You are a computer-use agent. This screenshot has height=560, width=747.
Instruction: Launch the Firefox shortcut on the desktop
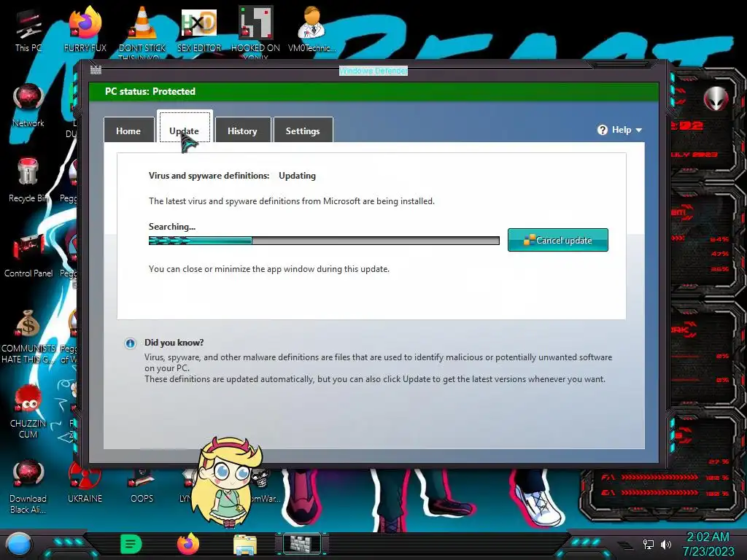click(85, 28)
